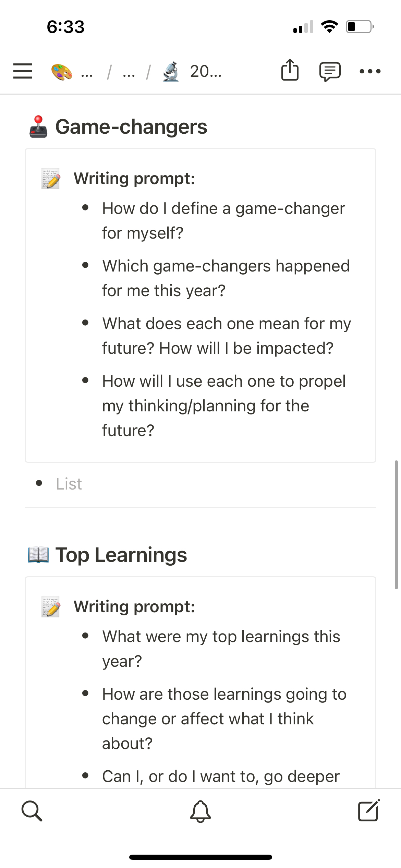Tap the search icon in bottom bar
Viewport: 401px width, 868px height.
point(32,811)
